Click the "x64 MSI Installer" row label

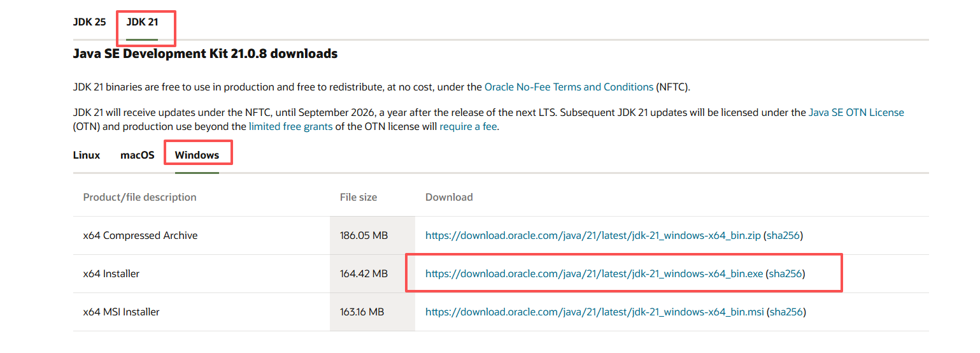pos(121,312)
